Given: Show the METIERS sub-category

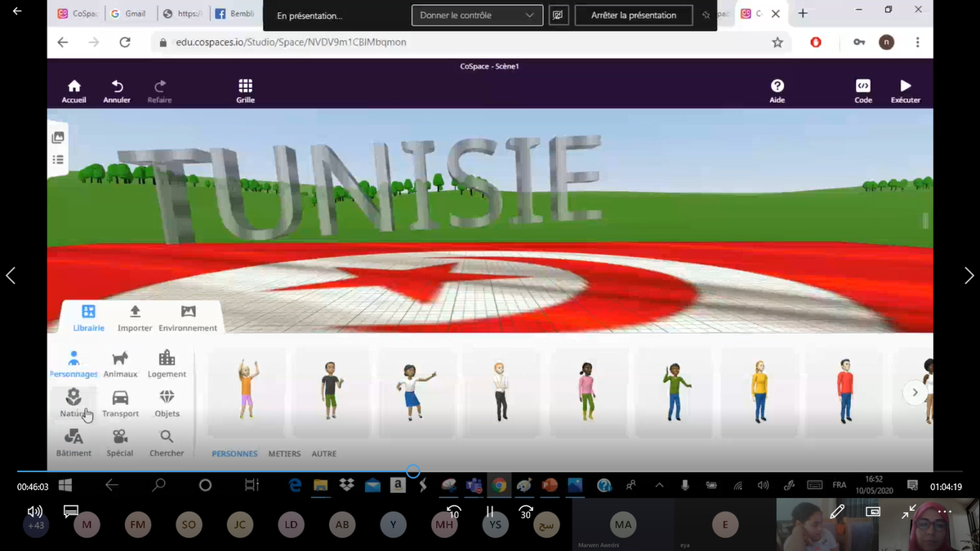Looking at the screenshot, I should (x=284, y=454).
